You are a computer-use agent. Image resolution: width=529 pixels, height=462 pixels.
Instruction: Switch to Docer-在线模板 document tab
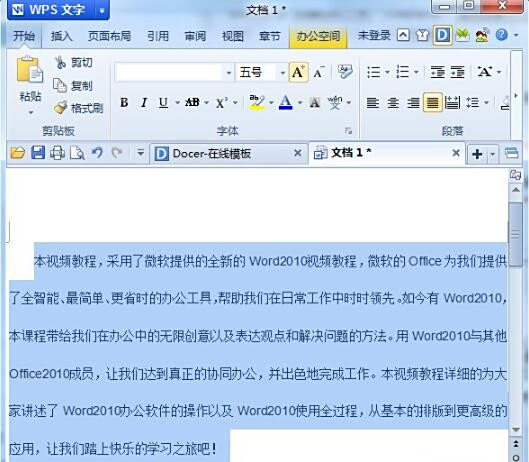pyautogui.click(x=228, y=154)
